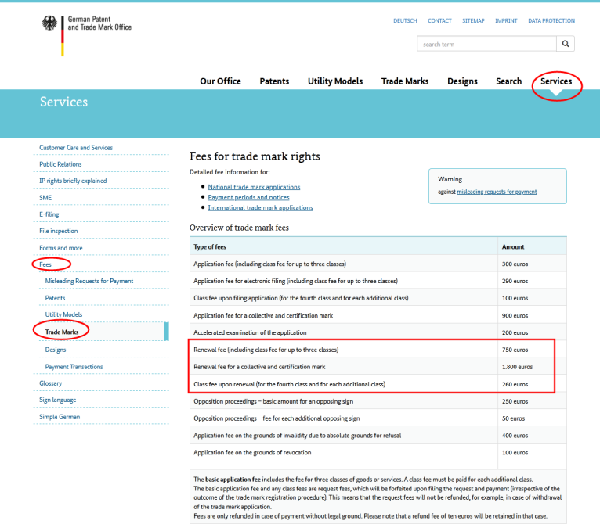
Task: Open the misleading requests warning link
Action: click(492, 190)
